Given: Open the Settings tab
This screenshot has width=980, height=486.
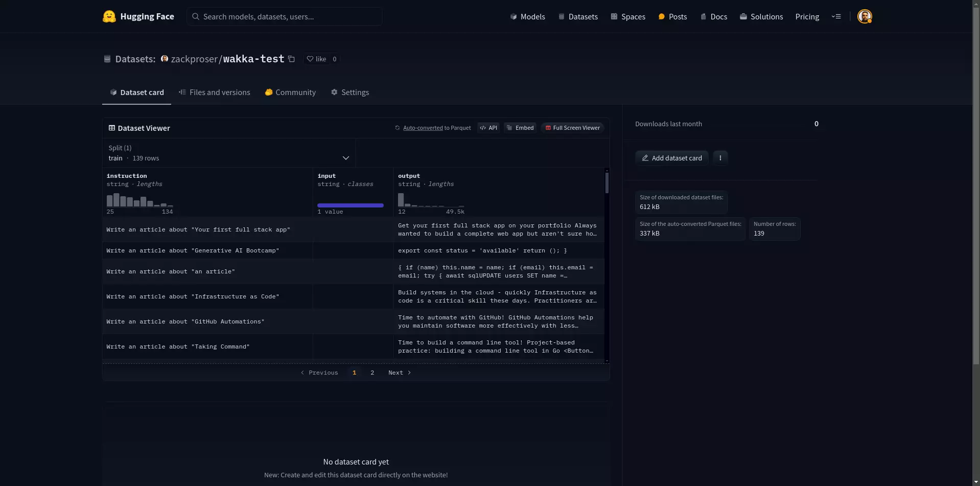Looking at the screenshot, I should coord(350,92).
